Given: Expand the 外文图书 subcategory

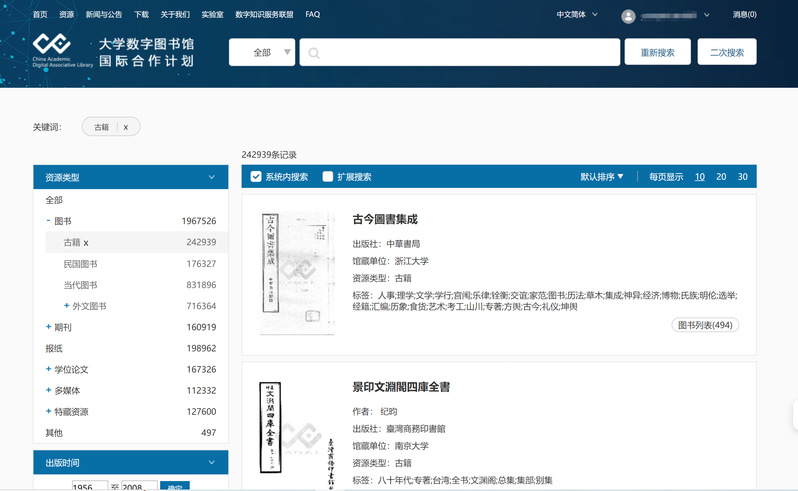Looking at the screenshot, I should click(x=66, y=306).
